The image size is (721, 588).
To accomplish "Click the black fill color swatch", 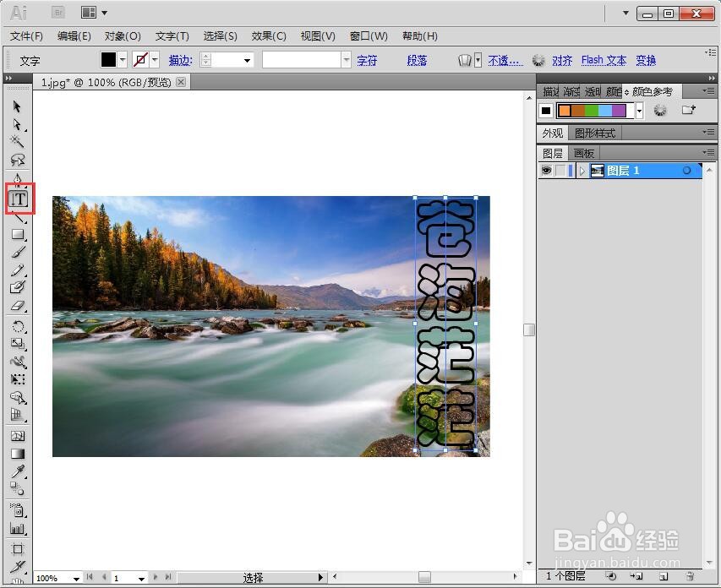I will tap(108, 60).
